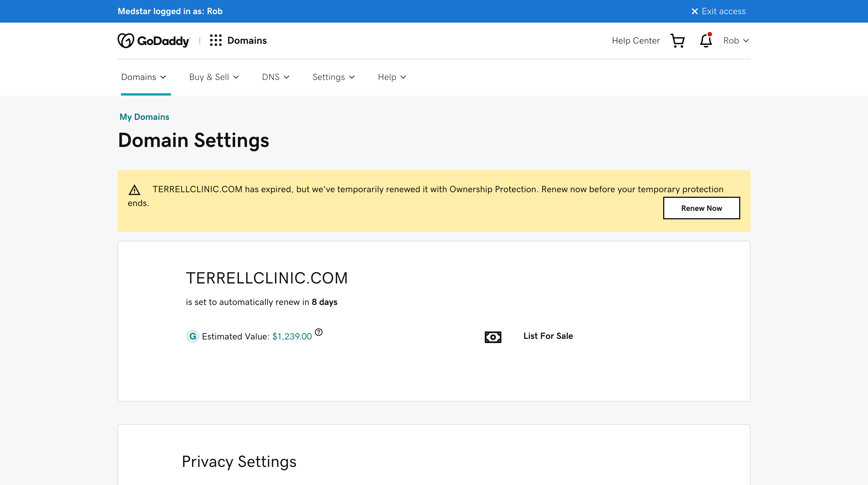Click the Renew Now button
Image resolution: width=868 pixels, height=485 pixels.
(702, 208)
